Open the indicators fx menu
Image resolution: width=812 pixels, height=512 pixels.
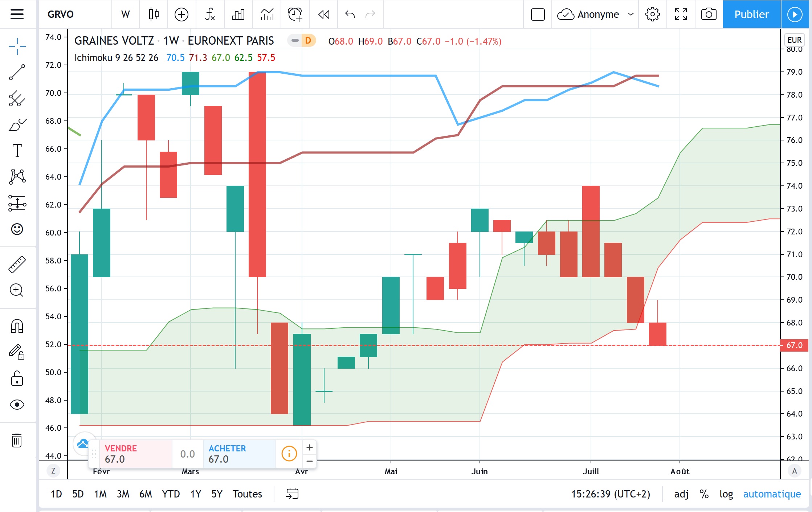[x=210, y=14]
